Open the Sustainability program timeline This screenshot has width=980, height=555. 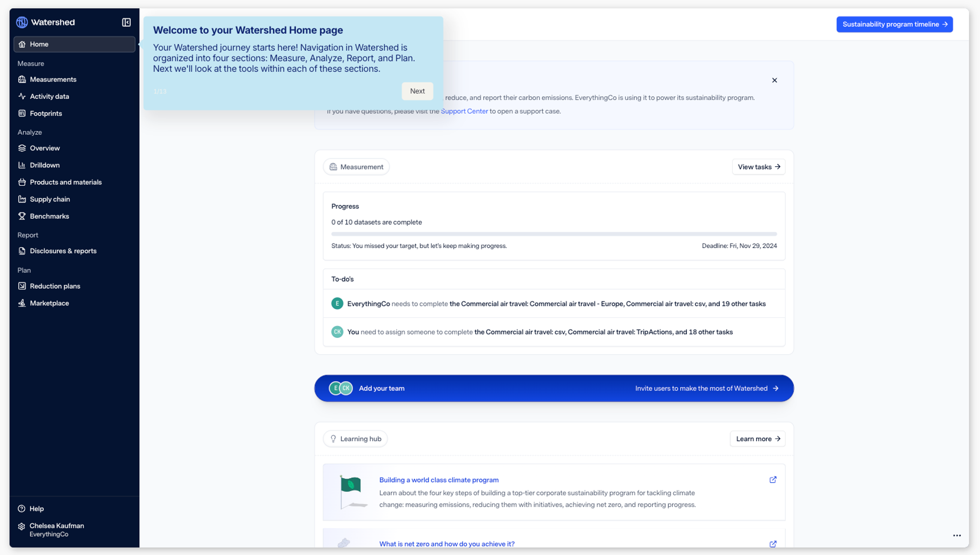(x=895, y=24)
